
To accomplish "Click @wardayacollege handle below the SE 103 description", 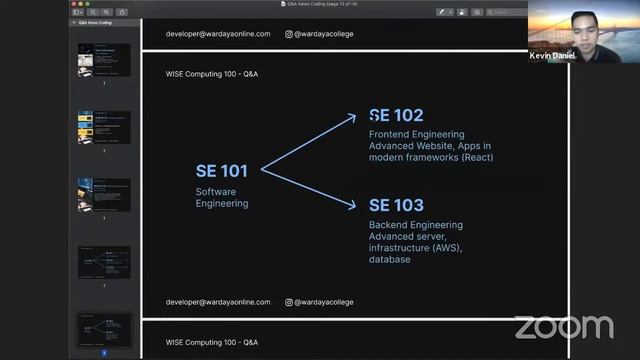I will tap(324, 302).
